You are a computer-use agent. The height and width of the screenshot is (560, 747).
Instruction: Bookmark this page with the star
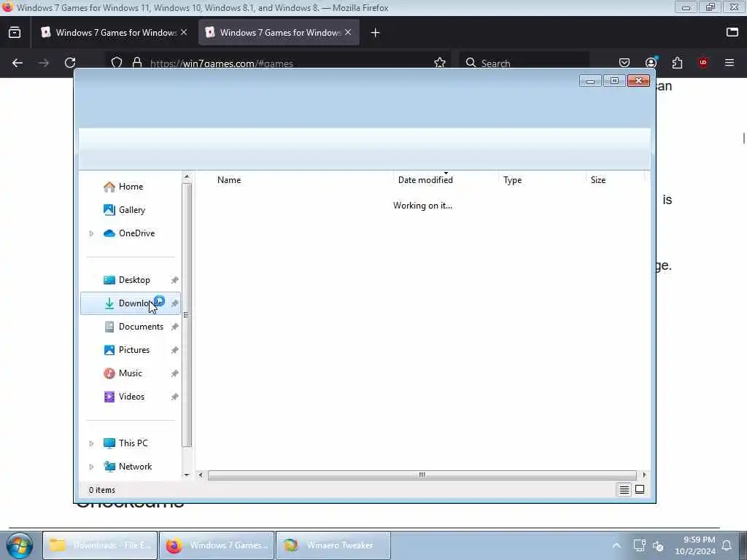point(440,63)
